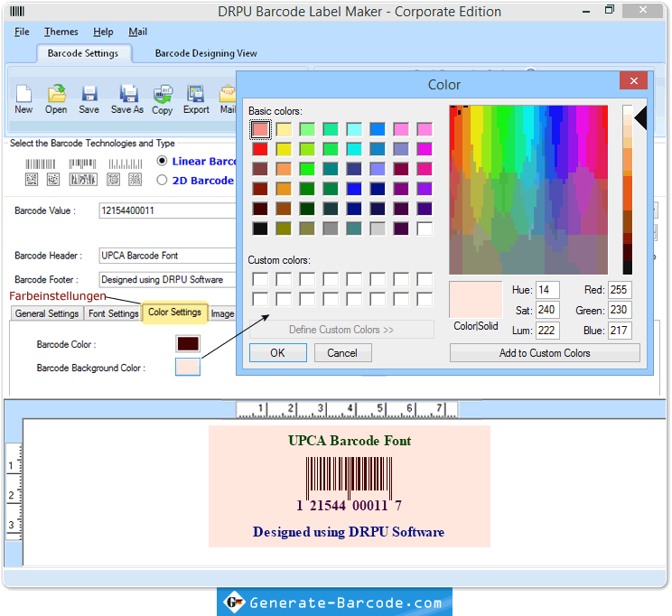Minimize the DRPU Barcode Label Maker window
Viewport: 672px width, 616px height.
tap(586, 11)
